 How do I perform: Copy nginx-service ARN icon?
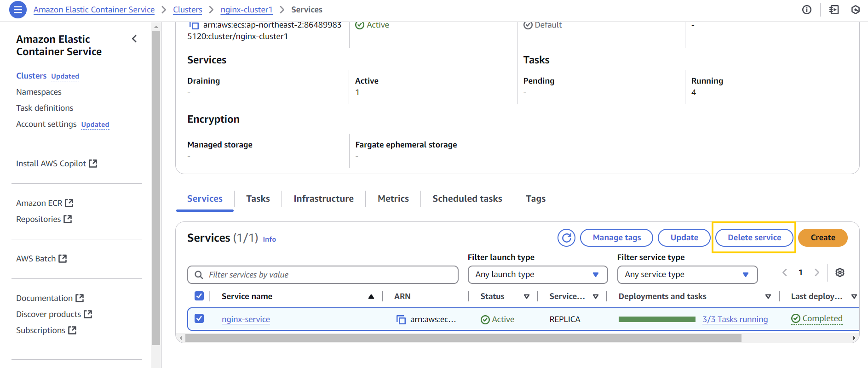coord(401,319)
